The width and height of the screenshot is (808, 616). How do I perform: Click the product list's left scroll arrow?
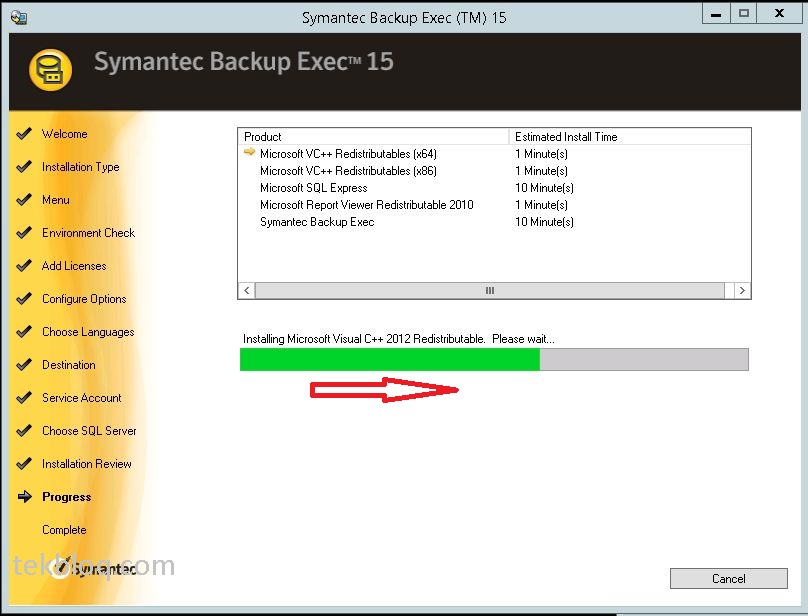[247, 290]
